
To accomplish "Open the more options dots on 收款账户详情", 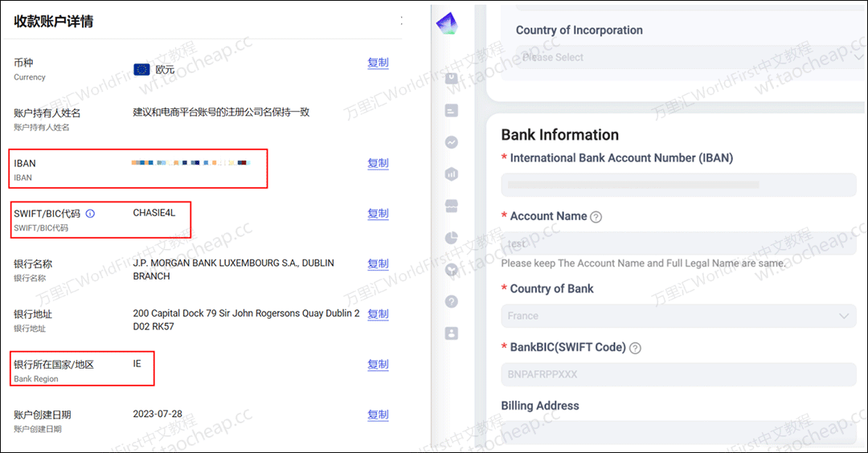I will [401, 21].
